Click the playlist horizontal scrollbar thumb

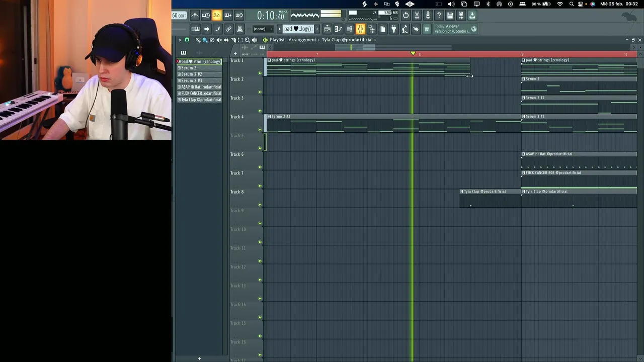point(355,47)
